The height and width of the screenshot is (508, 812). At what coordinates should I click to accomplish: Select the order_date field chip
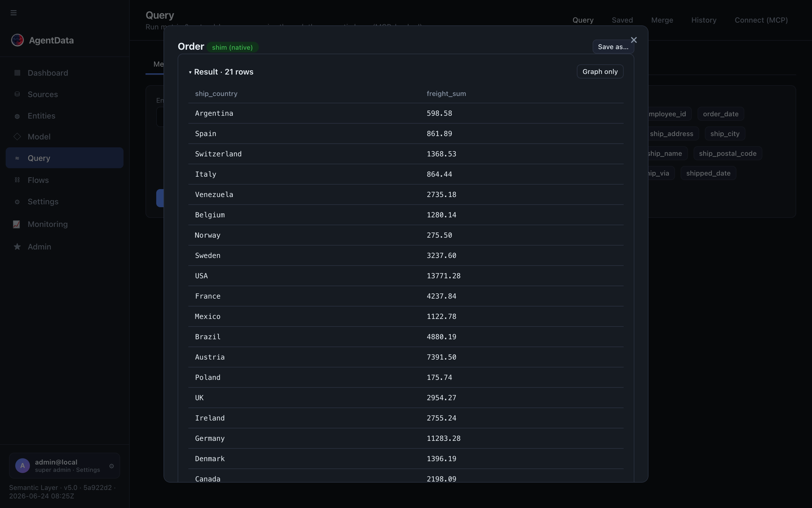tap(721, 114)
